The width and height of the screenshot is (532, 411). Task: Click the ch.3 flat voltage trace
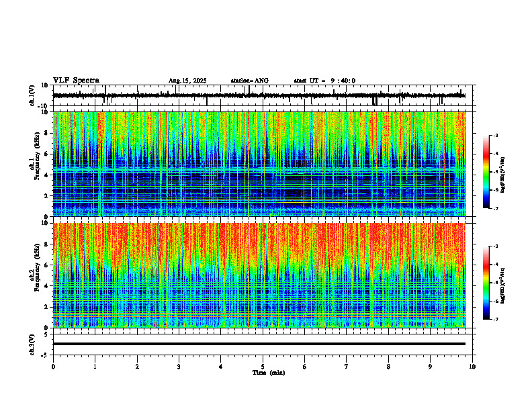pos(259,344)
